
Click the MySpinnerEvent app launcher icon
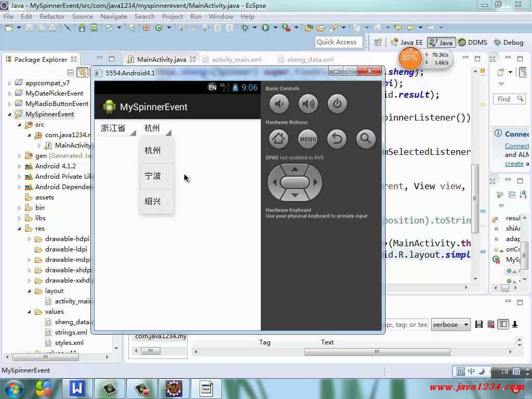pyautogui.click(x=109, y=107)
